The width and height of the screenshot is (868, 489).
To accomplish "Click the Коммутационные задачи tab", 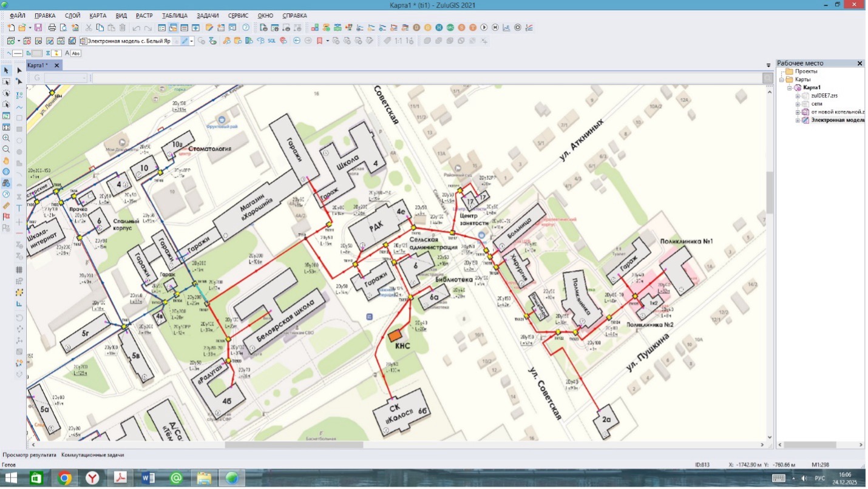I will tap(92, 454).
